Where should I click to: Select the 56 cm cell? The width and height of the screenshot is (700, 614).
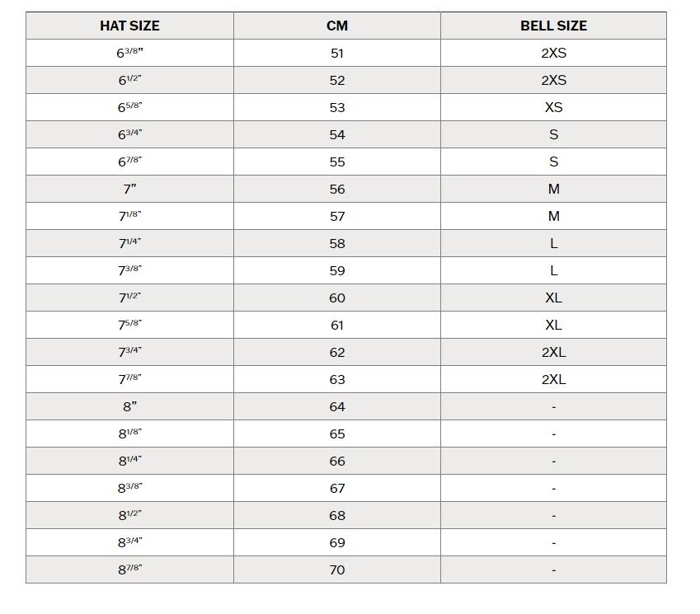click(337, 190)
